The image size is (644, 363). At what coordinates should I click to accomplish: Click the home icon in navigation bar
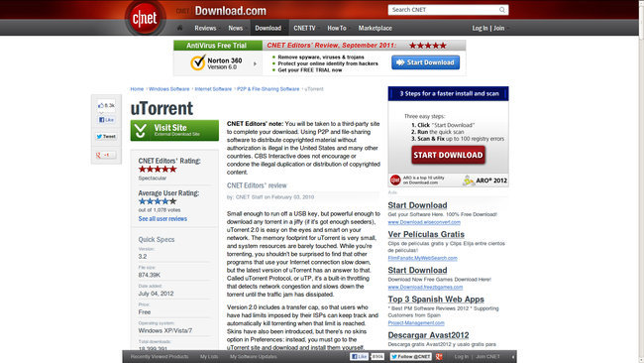point(179,28)
